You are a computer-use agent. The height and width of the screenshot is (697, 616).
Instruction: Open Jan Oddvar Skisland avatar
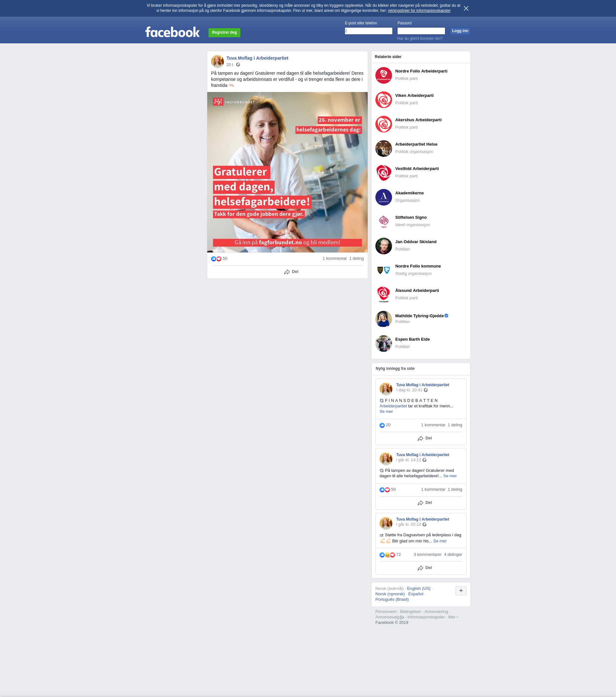(383, 246)
